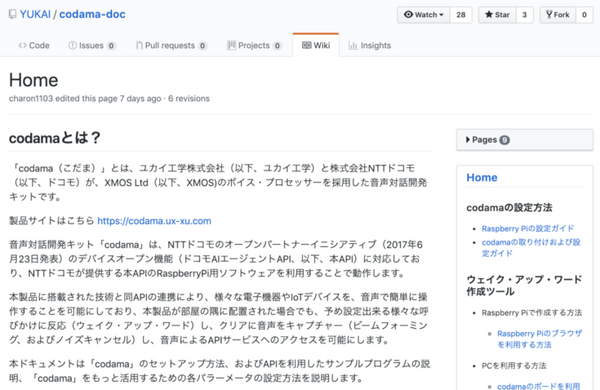Open the Raspberry Piのブラウザを利用する方法 link
This screenshot has height=390, width=600.
coord(540,339)
